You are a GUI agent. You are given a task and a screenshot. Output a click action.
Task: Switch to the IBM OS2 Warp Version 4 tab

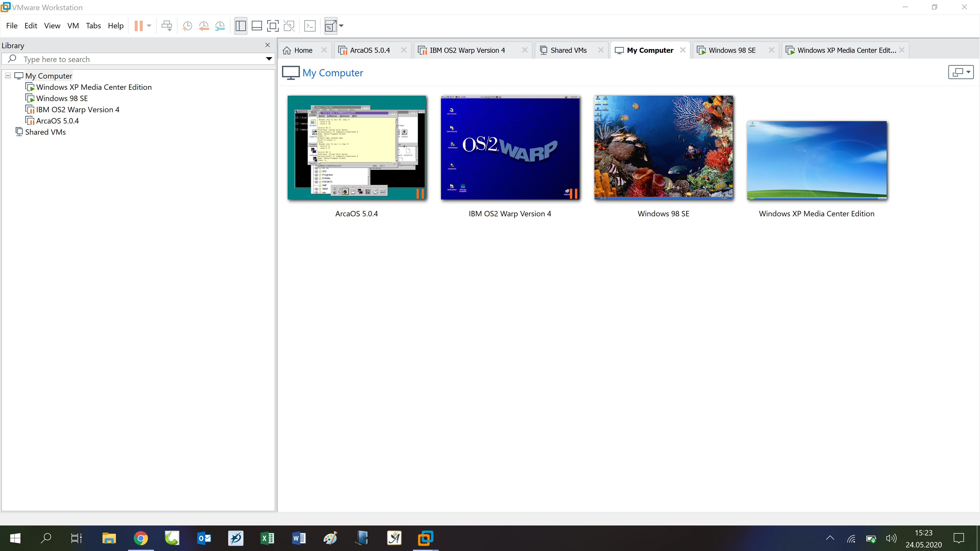[x=467, y=50]
